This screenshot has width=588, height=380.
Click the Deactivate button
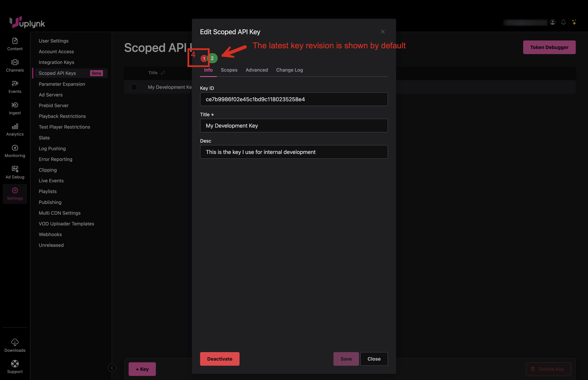(219, 359)
